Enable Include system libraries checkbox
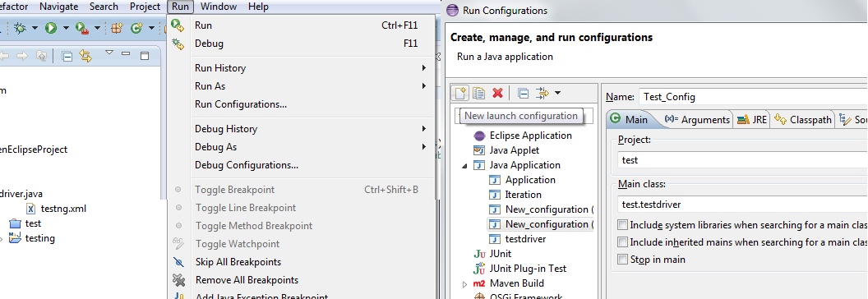Screen dimensions: 868x299 [623, 225]
